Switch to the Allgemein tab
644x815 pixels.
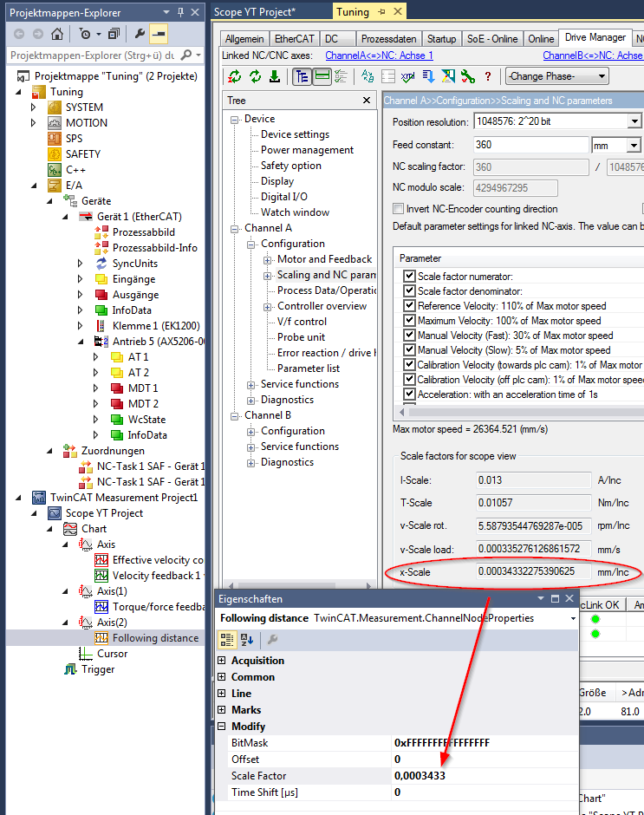[244, 39]
